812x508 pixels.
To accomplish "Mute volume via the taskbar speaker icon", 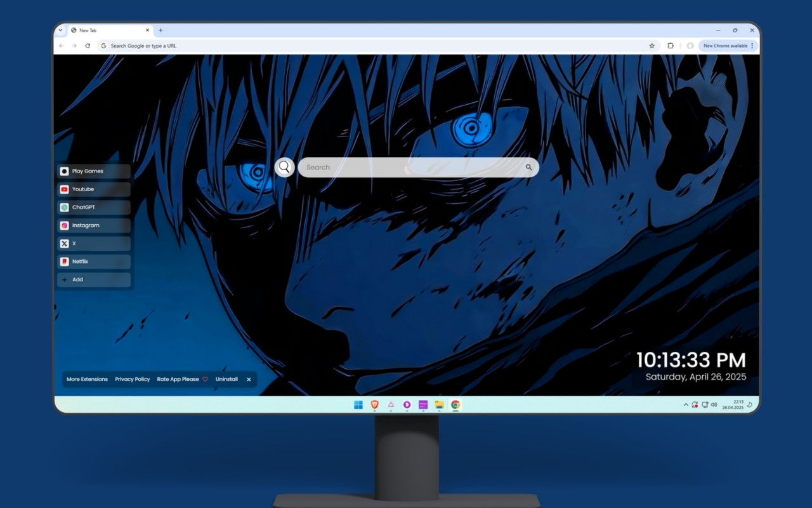I will (713, 404).
